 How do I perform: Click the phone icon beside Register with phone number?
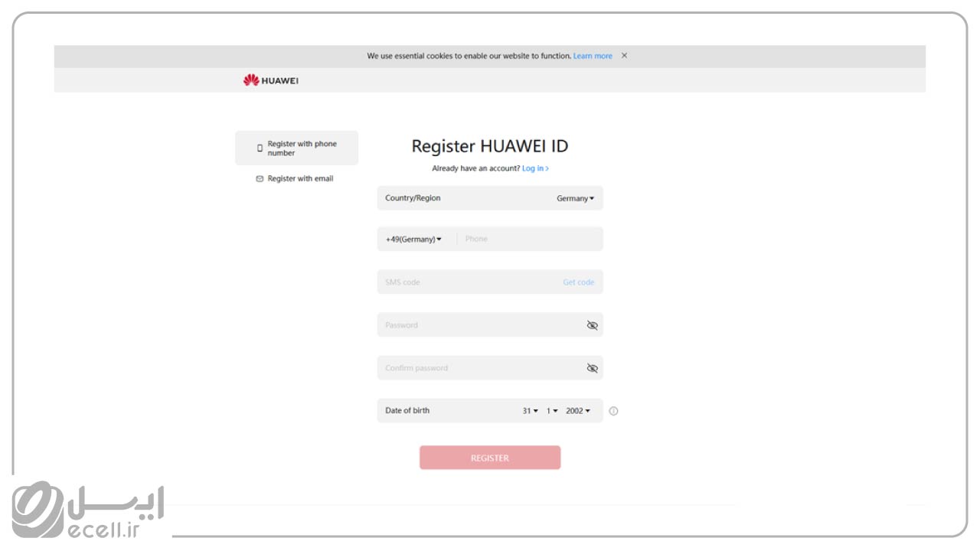point(260,148)
